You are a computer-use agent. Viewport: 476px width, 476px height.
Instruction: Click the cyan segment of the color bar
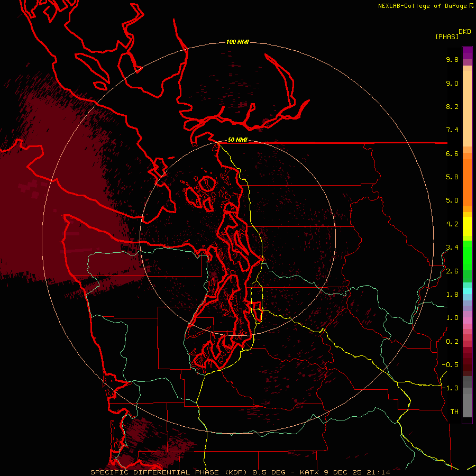pyautogui.click(x=467, y=291)
